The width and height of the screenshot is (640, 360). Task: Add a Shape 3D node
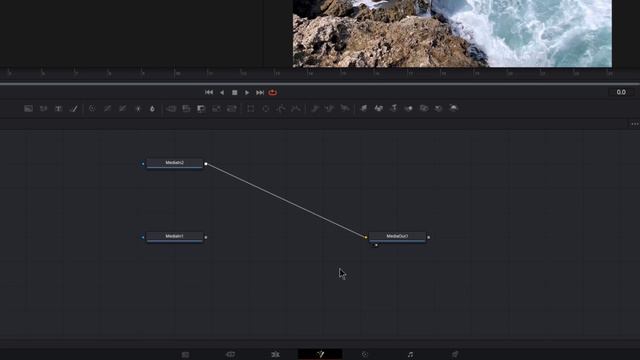point(379,109)
